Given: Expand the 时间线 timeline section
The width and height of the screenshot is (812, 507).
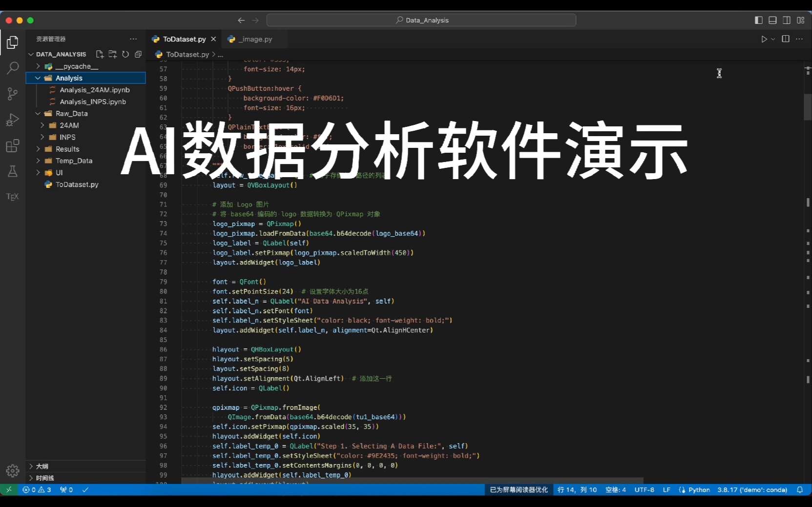Looking at the screenshot, I should [86, 478].
